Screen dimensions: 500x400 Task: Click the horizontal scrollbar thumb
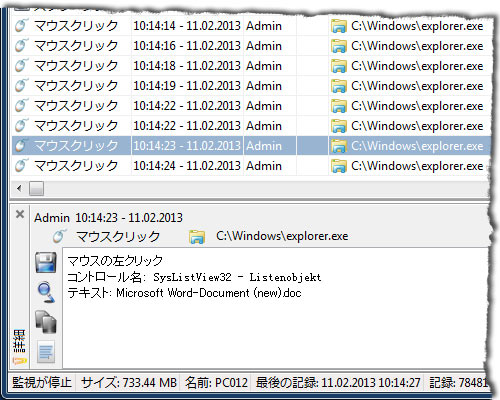click(x=36, y=189)
